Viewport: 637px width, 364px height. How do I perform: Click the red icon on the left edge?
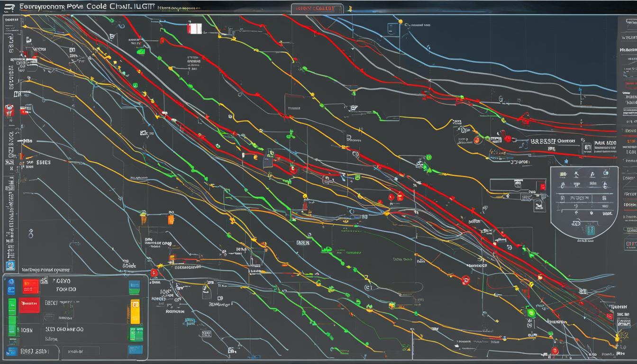click(x=9, y=110)
